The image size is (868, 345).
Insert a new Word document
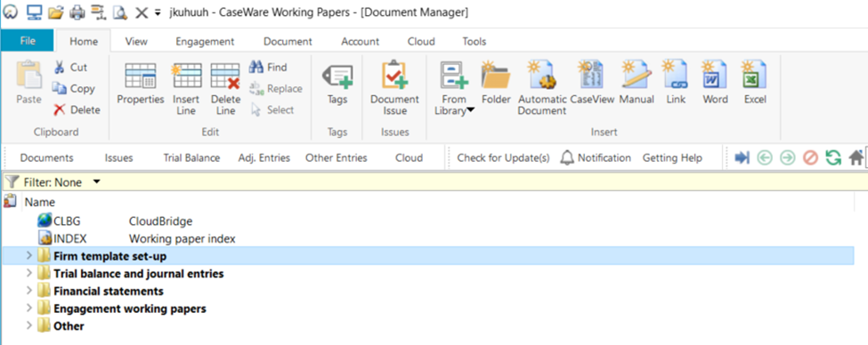tap(715, 76)
